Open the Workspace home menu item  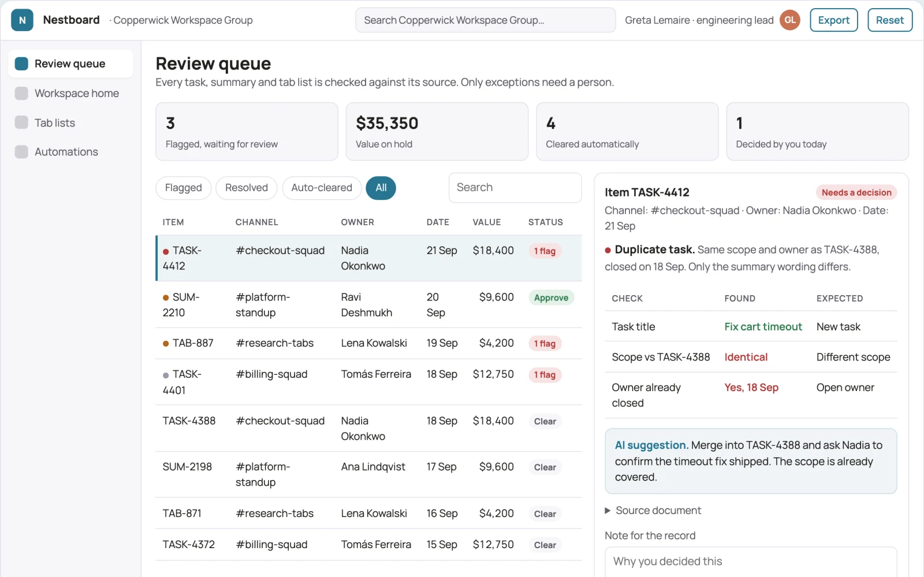70,93
